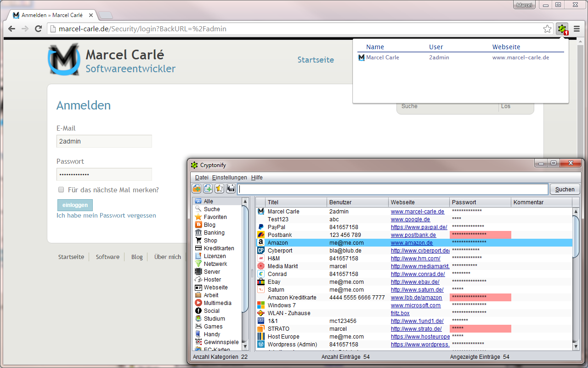Viewport: 588px width, 368px height.
Task: Toggle 'Für das nächste Mal merken?' checkbox
Action: tap(61, 190)
